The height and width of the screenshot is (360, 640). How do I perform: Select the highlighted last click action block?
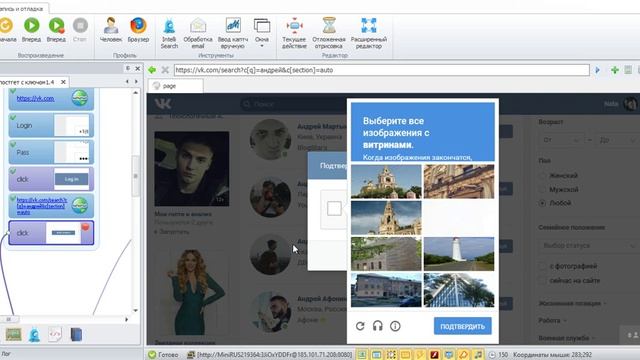coord(51,233)
